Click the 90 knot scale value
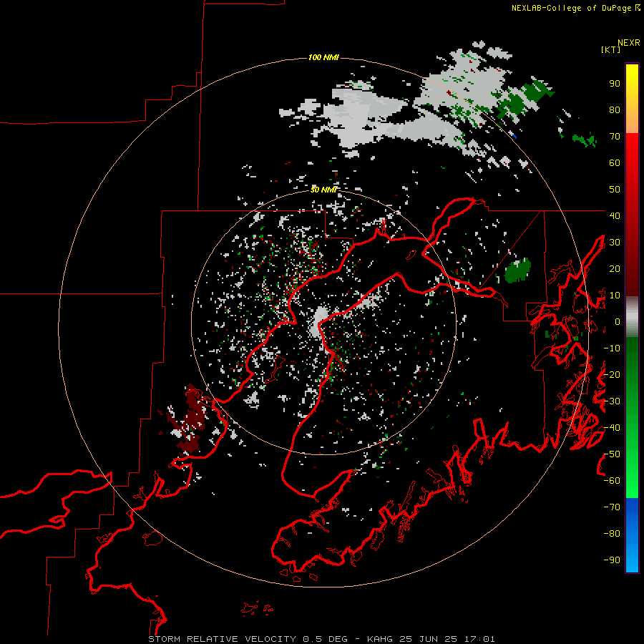 click(x=615, y=84)
